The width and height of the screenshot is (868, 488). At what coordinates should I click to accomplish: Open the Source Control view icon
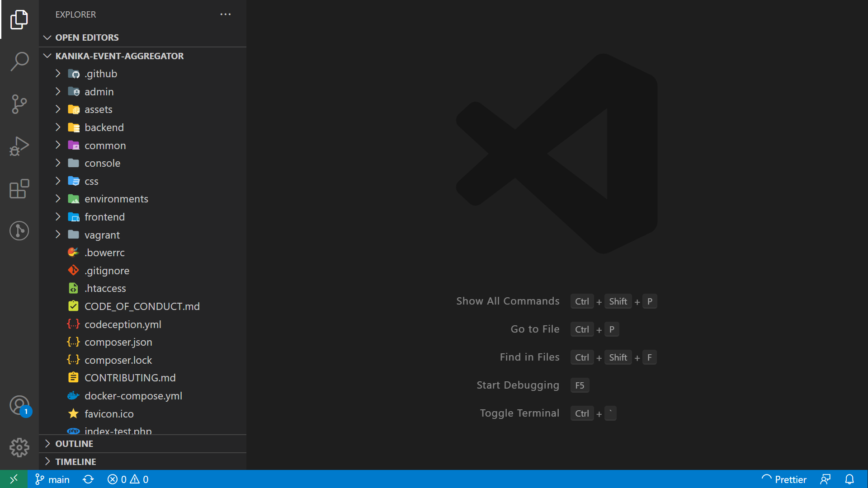tap(19, 104)
